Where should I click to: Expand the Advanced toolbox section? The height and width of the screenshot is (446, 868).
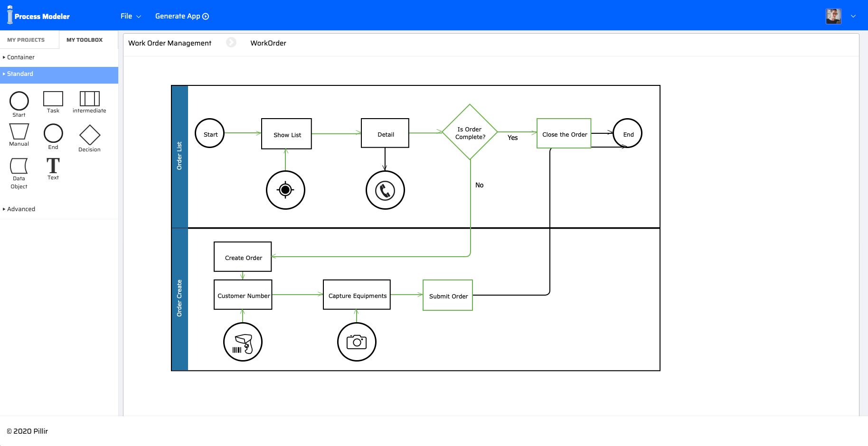pos(21,209)
